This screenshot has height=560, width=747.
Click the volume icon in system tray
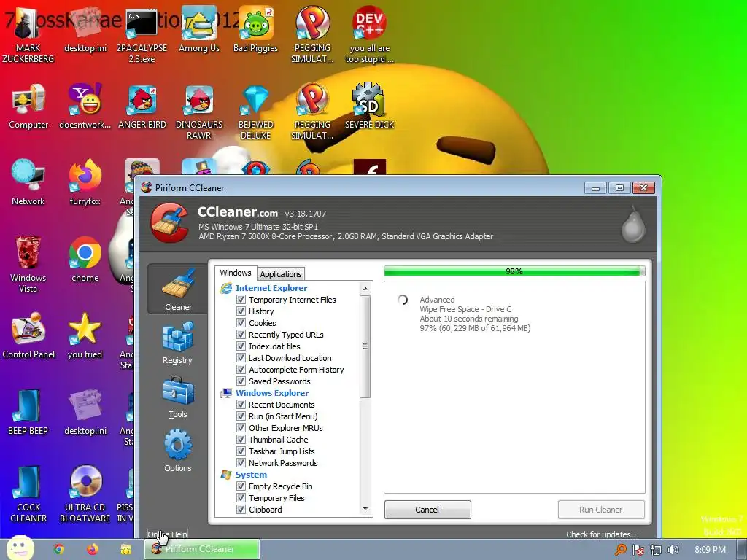pyautogui.click(x=673, y=550)
